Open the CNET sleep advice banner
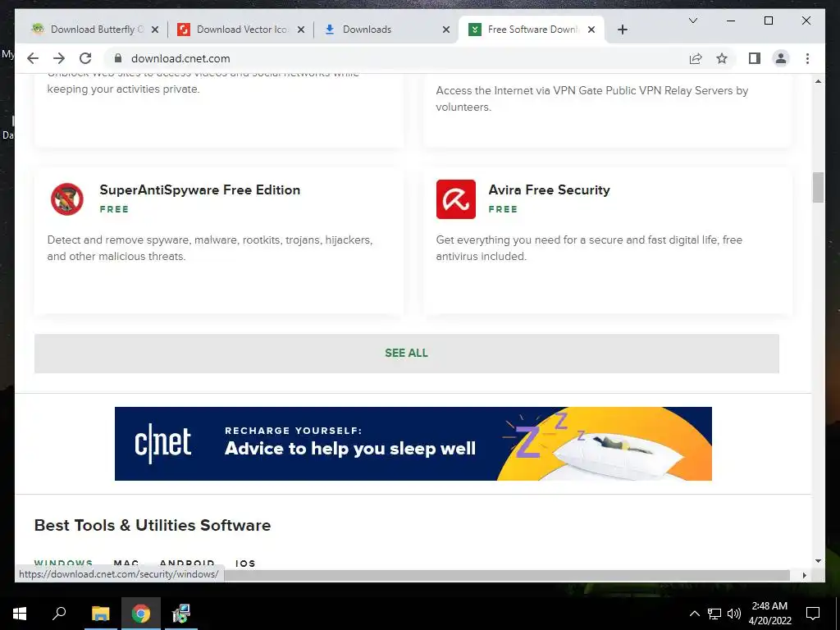 [413, 444]
